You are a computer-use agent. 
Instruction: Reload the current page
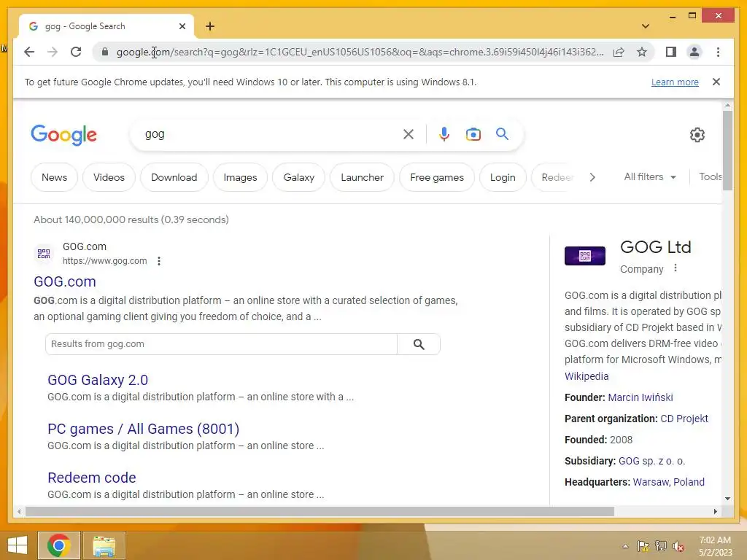pos(76,52)
